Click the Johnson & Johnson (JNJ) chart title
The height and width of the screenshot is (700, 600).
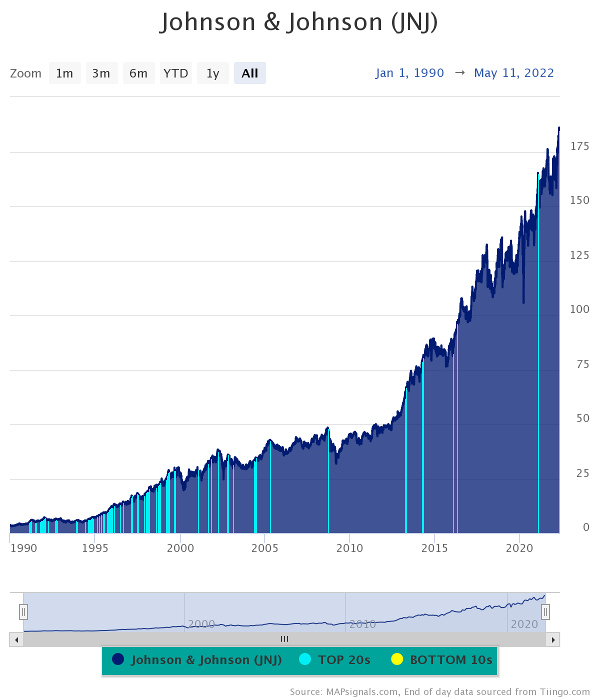(x=299, y=22)
